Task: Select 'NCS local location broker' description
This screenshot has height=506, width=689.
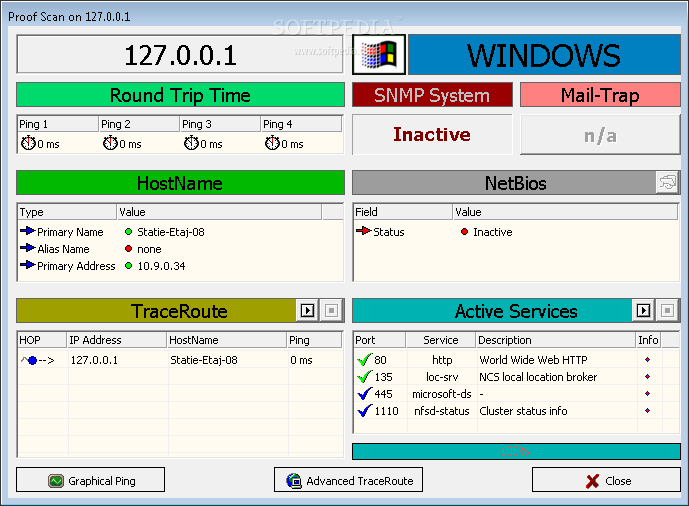Action: [x=538, y=377]
